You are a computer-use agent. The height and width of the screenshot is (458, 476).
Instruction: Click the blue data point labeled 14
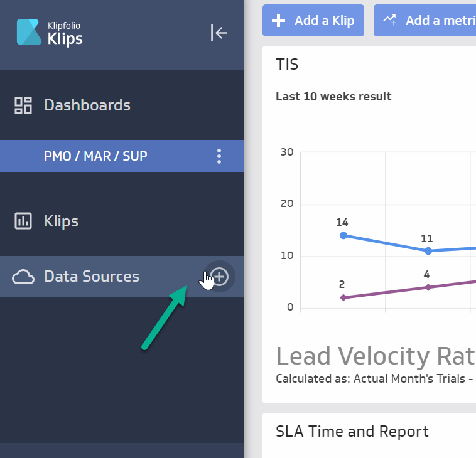click(x=343, y=235)
